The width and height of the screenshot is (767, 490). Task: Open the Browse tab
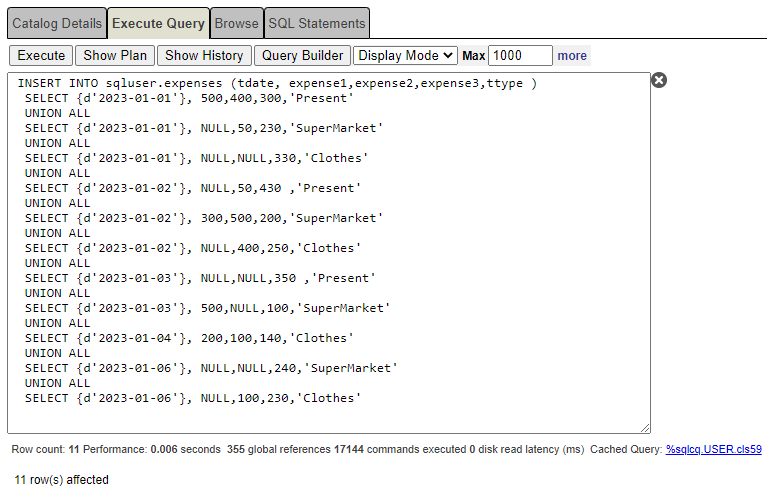point(237,23)
